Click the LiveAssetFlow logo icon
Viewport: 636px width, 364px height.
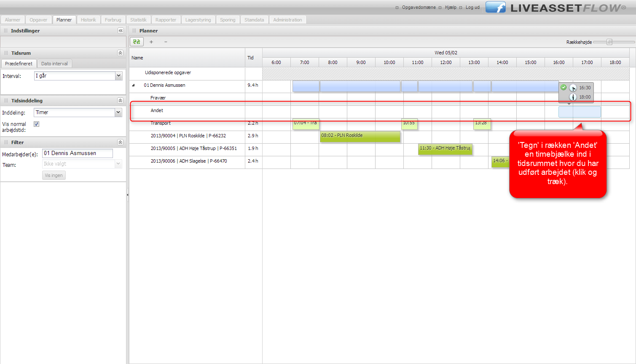point(496,8)
